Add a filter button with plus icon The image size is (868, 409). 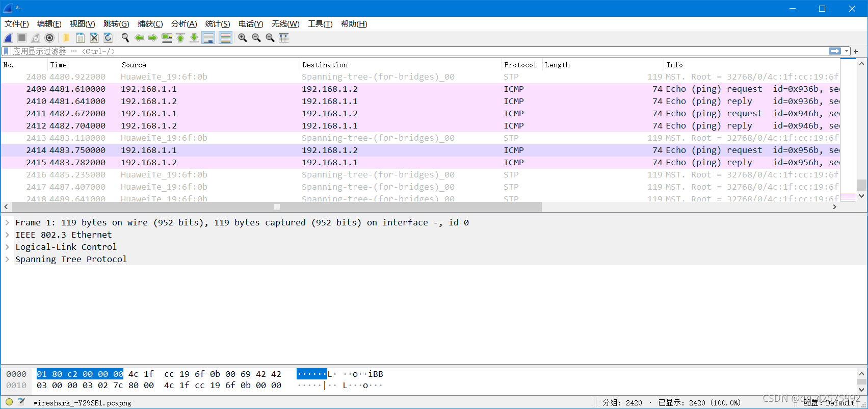856,51
